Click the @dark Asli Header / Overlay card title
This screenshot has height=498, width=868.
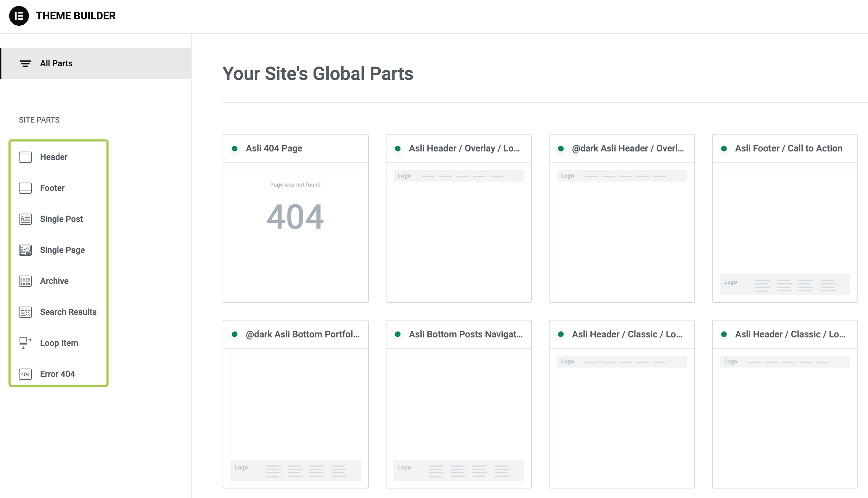point(627,148)
